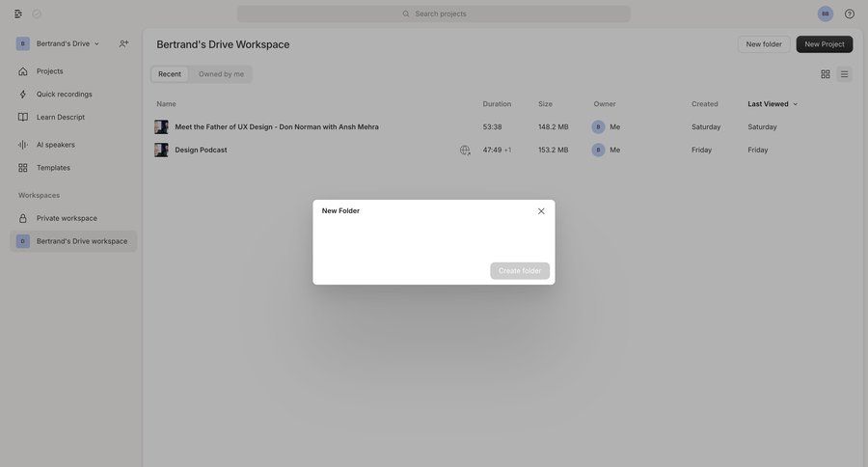Select Private workspace

click(x=73, y=218)
